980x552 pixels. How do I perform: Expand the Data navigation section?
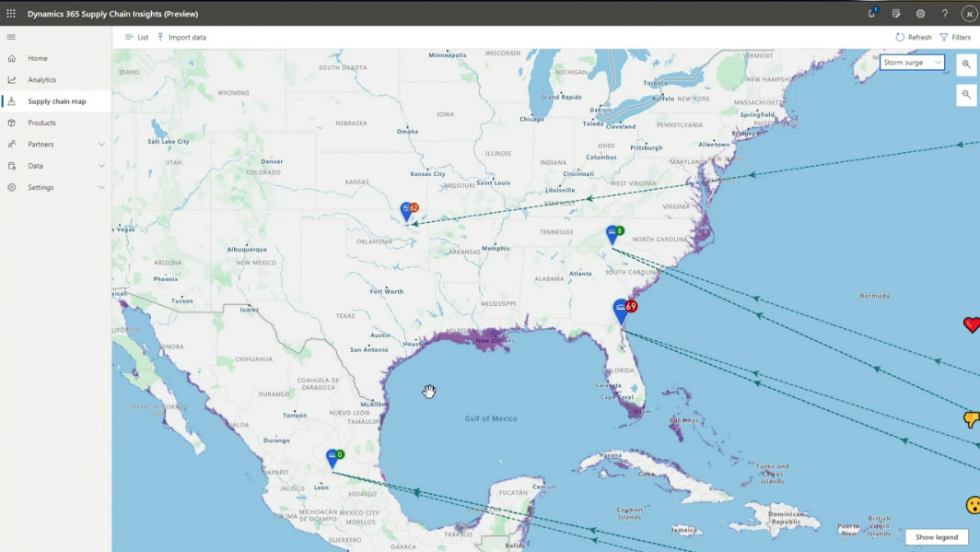pos(101,166)
